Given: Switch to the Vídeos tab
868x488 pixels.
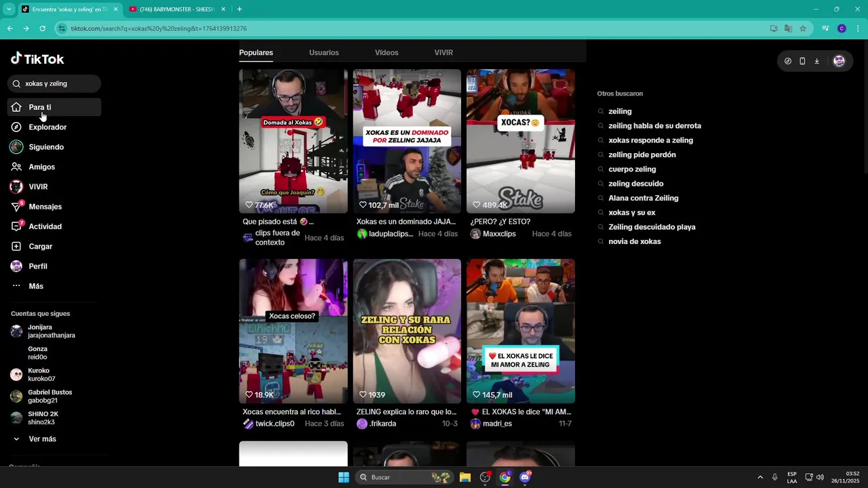Looking at the screenshot, I should (387, 52).
